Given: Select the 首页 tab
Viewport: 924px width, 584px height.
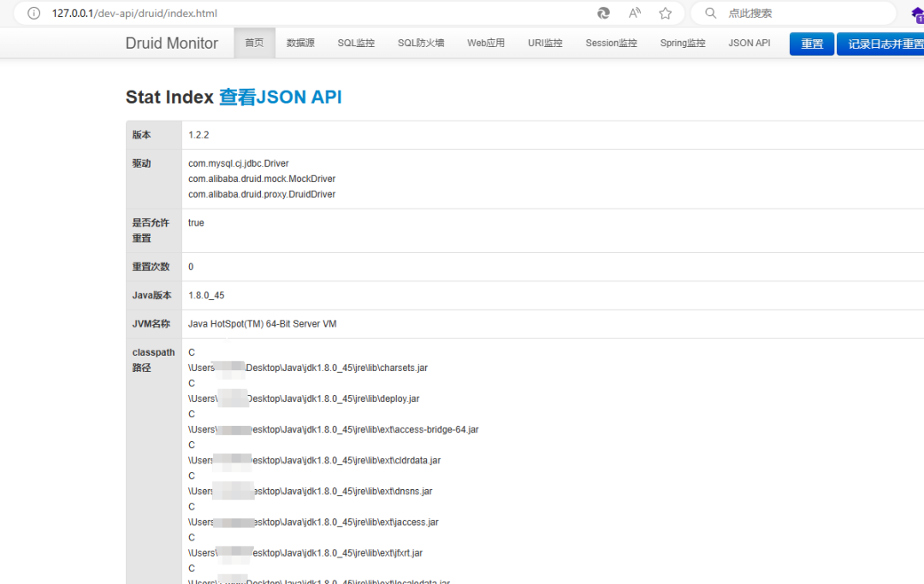Looking at the screenshot, I should click(x=254, y=43).
